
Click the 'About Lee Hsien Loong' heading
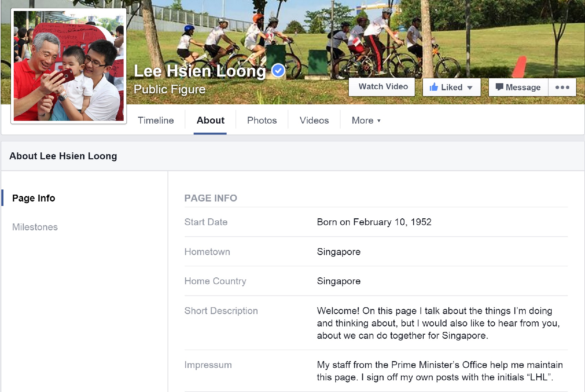click(63, 156)
